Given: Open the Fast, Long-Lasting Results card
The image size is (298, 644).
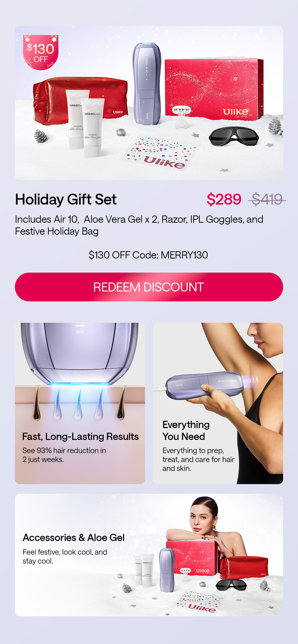Looking at the screenshot, I should point(80,403).
